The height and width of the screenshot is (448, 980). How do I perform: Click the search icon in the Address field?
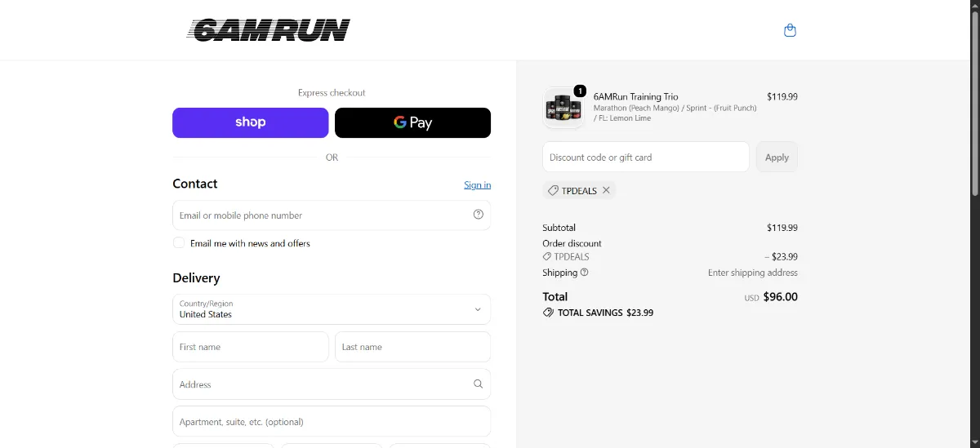[479, 384]
